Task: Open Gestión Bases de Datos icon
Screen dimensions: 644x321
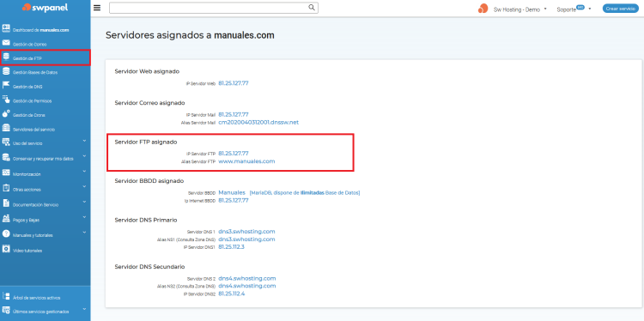Action: 6,71
